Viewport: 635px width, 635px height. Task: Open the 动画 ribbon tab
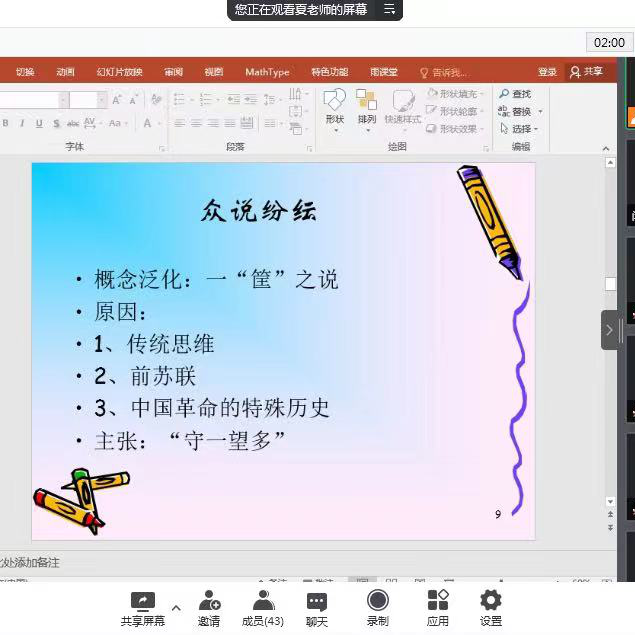pos(65,72)
